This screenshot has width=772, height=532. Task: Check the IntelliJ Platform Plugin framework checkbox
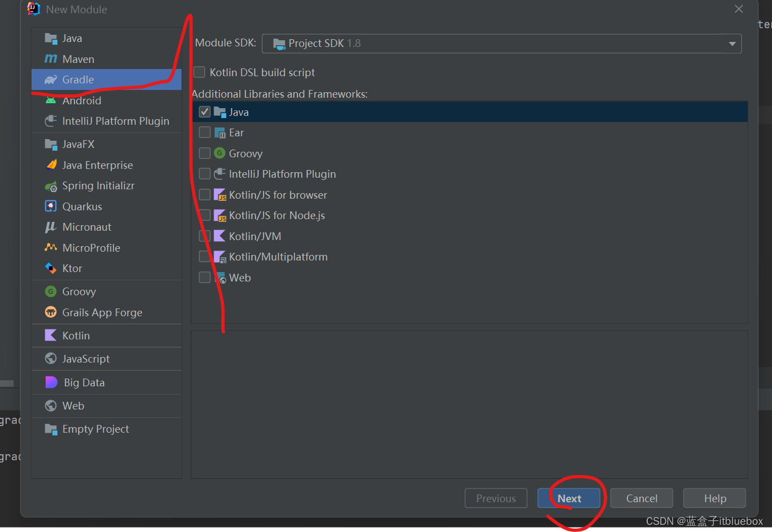coord(205,174)
